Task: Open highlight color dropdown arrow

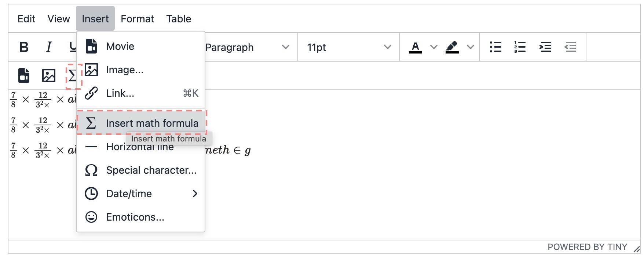Action: [471, 47]
